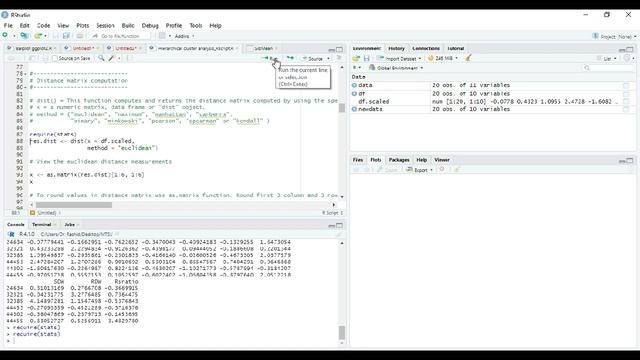640x360 pixels.
Task: Maximize the Console pane
Action: pyautogui.click(x=339, y=225)
